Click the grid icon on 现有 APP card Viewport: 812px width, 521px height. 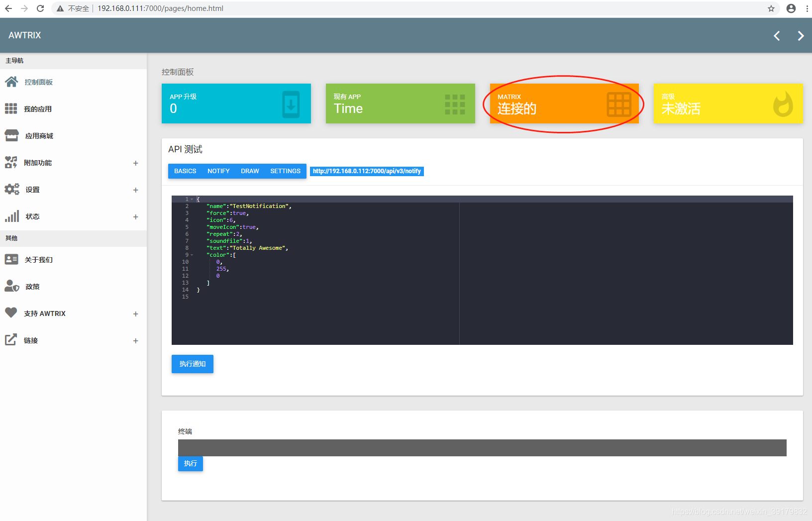tap(455, 104)
